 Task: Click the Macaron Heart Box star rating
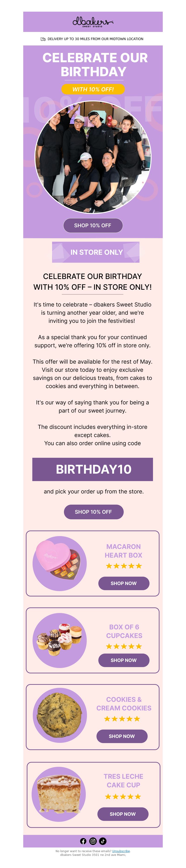tap(124, 566)
